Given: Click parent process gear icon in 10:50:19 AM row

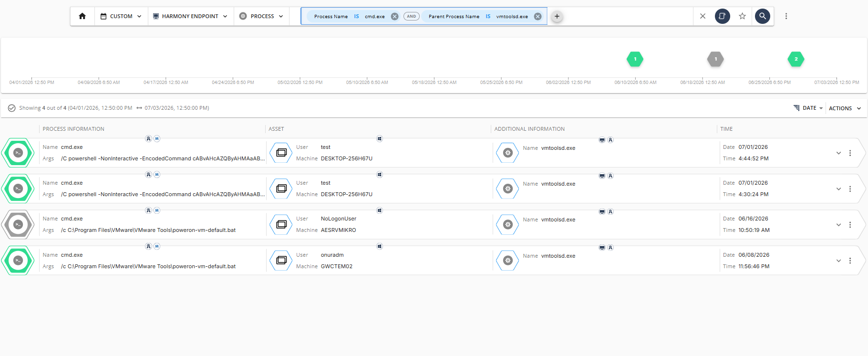Looking at the screenshot, I should click(x=508, y=224).
